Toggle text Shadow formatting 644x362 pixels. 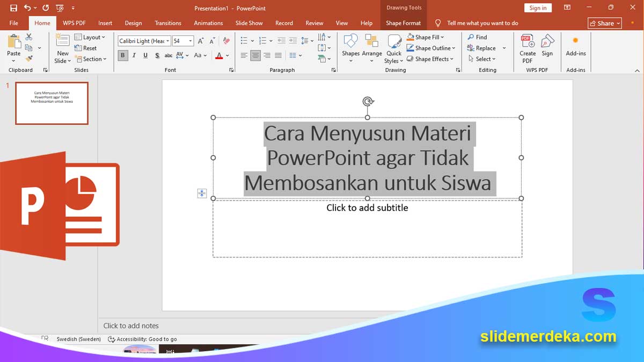157,55
